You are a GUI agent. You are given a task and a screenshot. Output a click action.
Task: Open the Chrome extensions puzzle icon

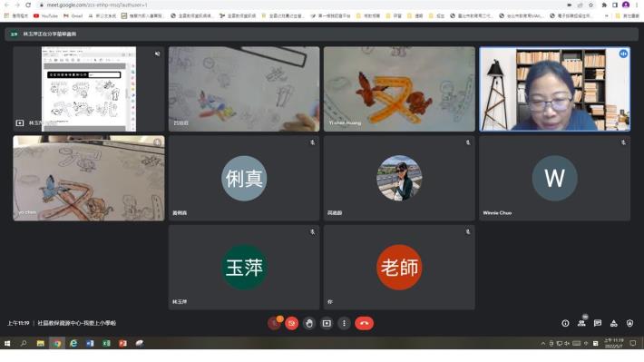pos(604,5)
